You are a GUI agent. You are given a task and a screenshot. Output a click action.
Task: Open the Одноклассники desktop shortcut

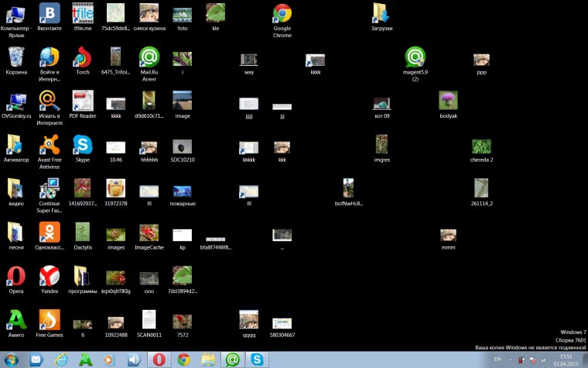(50, 232)
